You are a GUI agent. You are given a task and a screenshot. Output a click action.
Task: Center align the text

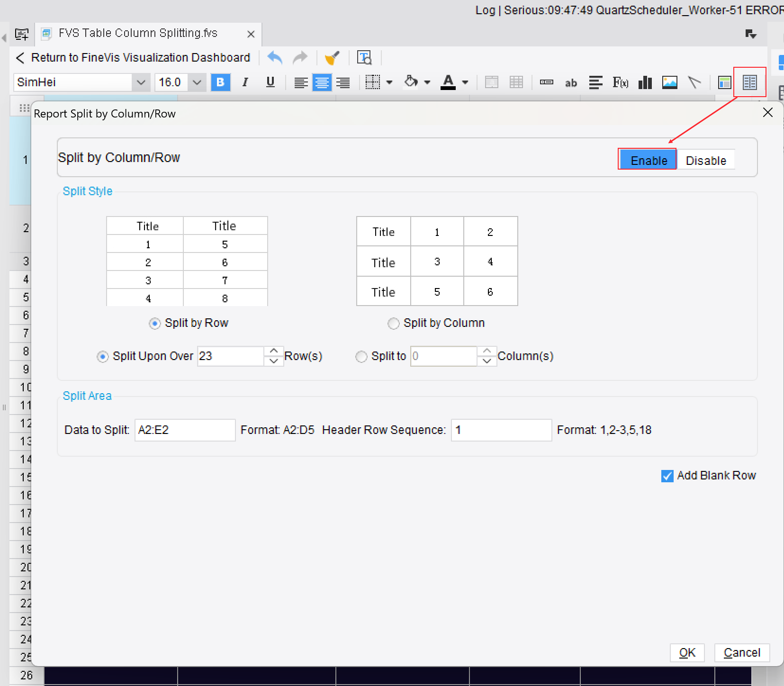[322, 83]
